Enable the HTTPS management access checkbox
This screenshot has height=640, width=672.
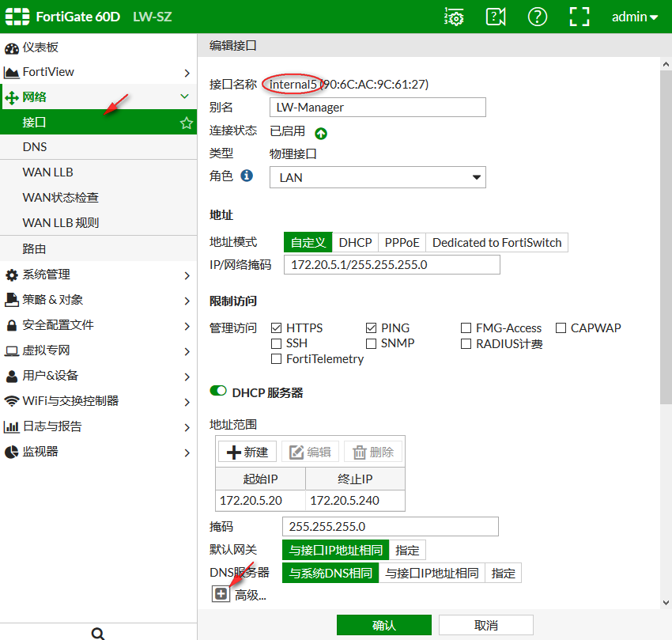click(277, 328)
